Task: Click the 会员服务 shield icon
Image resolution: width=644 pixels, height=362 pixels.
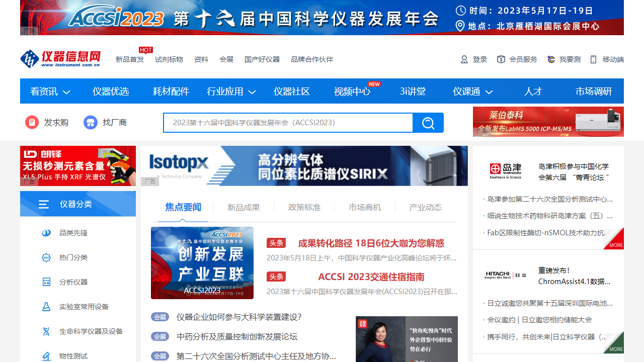Action: pos(501,59)
